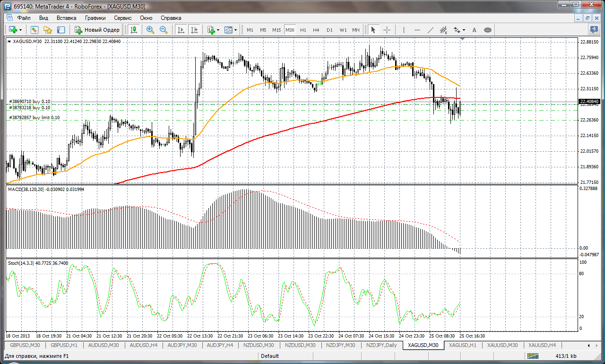This screenshot has width=605, height=364.
Task: Select the equidistant channel tool
Action: [x=443, y=30]
